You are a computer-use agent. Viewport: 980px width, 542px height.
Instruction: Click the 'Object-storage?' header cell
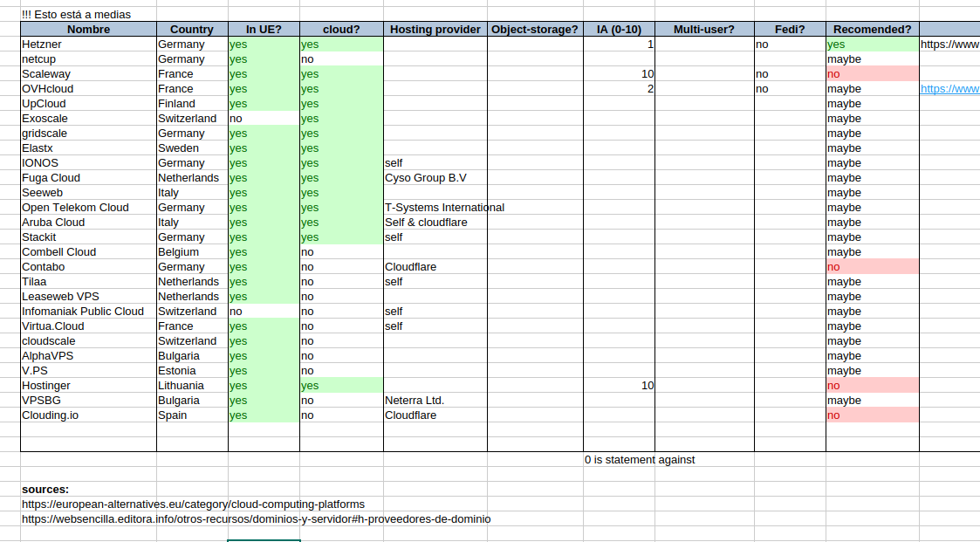tap(535, 30)
